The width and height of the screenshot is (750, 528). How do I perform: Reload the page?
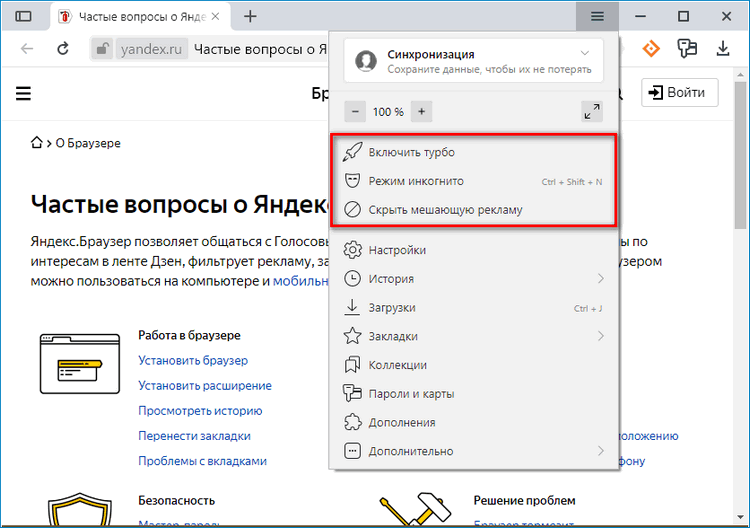coord(63,49)
